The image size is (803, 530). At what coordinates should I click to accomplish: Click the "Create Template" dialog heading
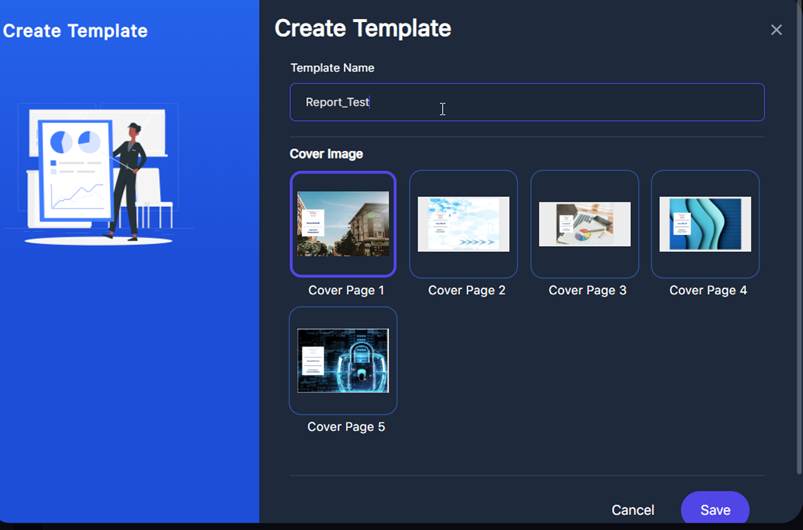click(x=362, y=29)
